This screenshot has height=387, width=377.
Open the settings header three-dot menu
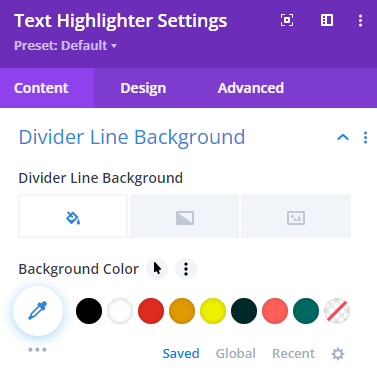pyautogui.click(x=360, y=20)
